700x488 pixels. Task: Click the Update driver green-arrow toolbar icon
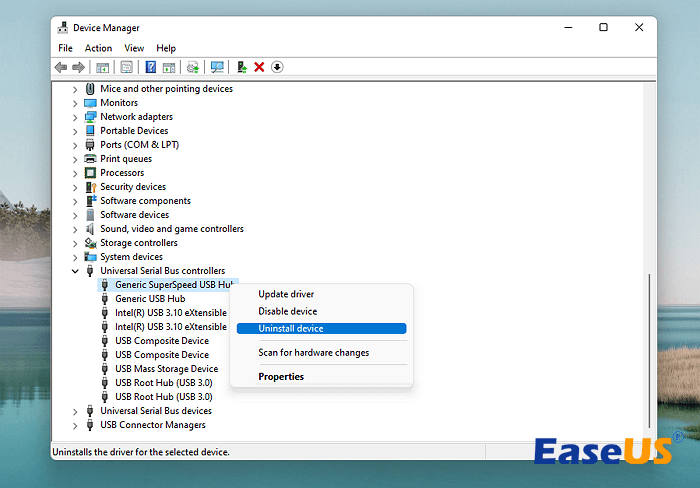(x=241, y=67)
